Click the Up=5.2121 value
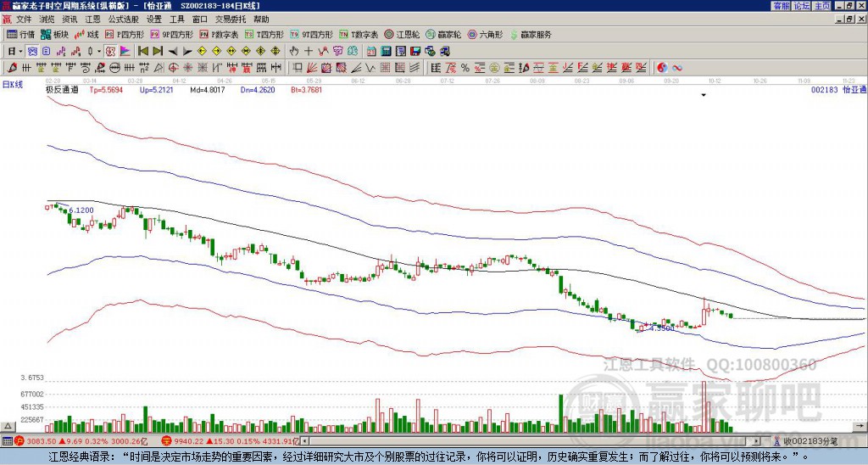The image size is (868, 465). point(156,89)
